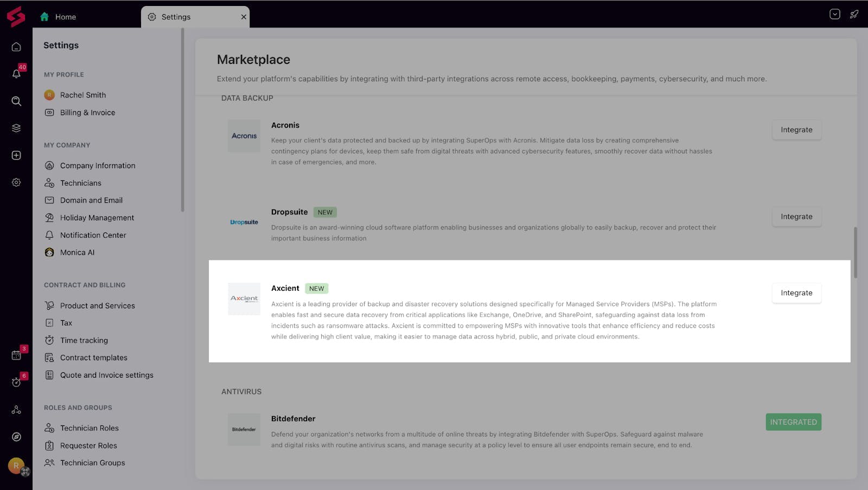Open the user avatar at bottom left
868x490 pixels.
point(16,465)
